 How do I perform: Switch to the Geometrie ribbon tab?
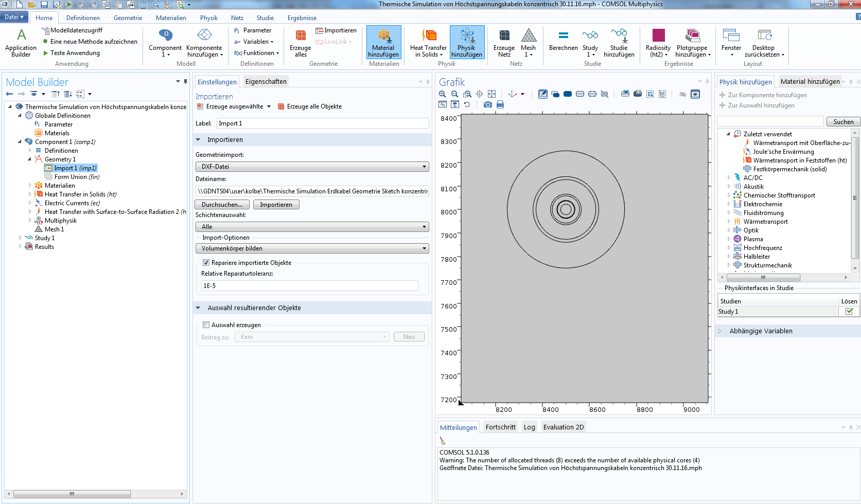(128, 18)
